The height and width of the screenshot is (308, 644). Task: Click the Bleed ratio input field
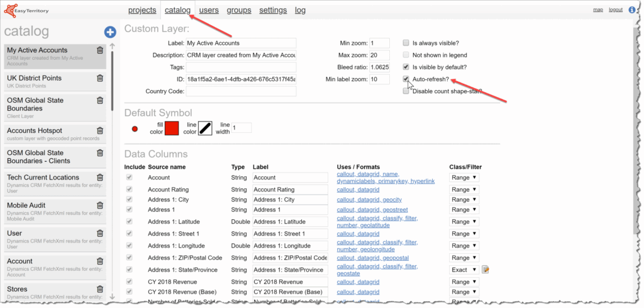(x=379, y=67)
